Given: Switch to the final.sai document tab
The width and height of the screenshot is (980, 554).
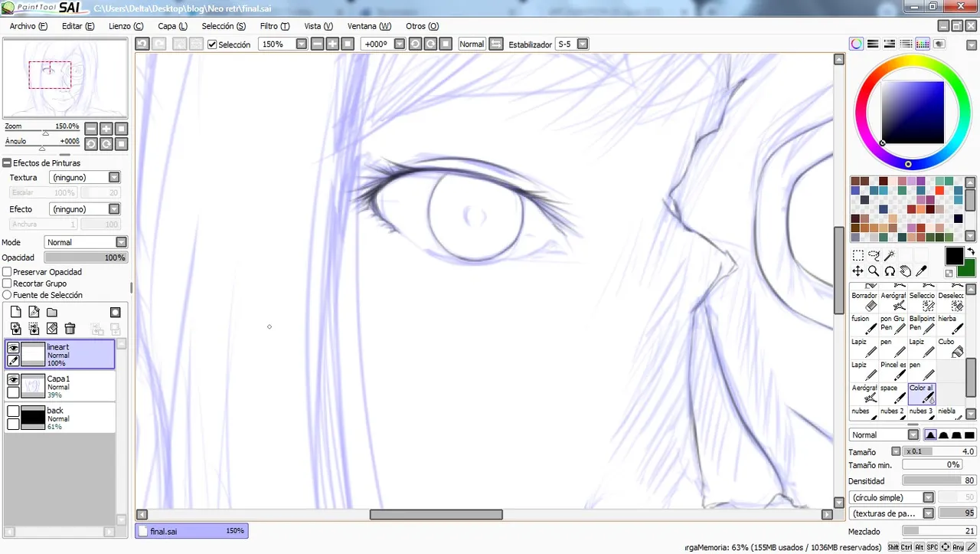Looking at the screenshot, I should (x=191, y=531).
